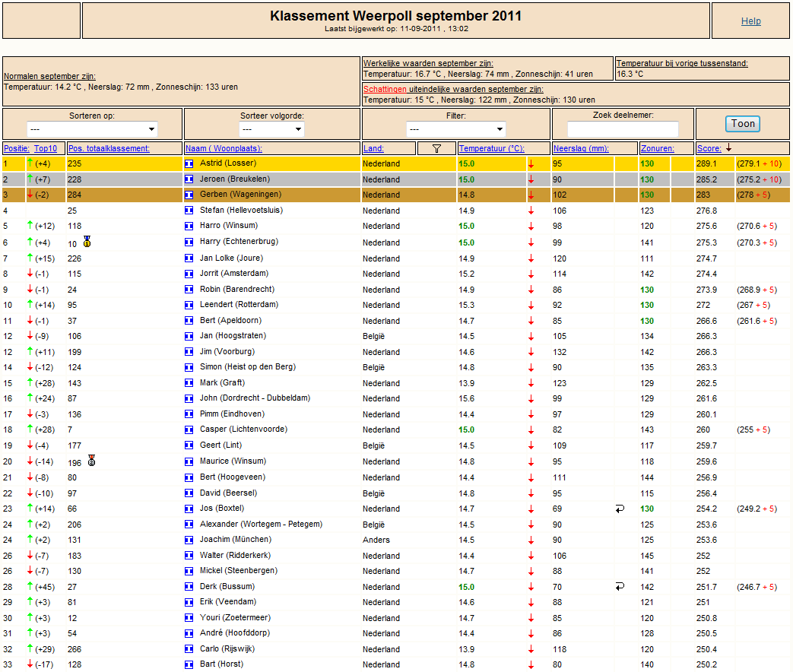This screenshot has width=793, height=672.
Task: Click the return arrow icon in Jos (Boxtel) row
Action: [x=620, y=509]
